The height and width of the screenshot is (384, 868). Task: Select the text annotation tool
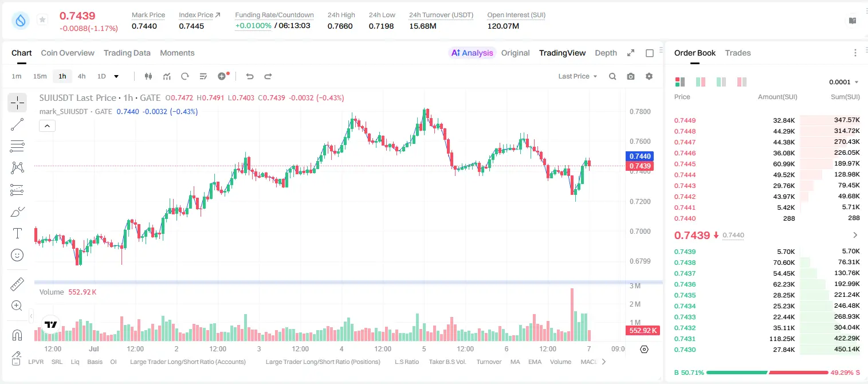point(17,233)
